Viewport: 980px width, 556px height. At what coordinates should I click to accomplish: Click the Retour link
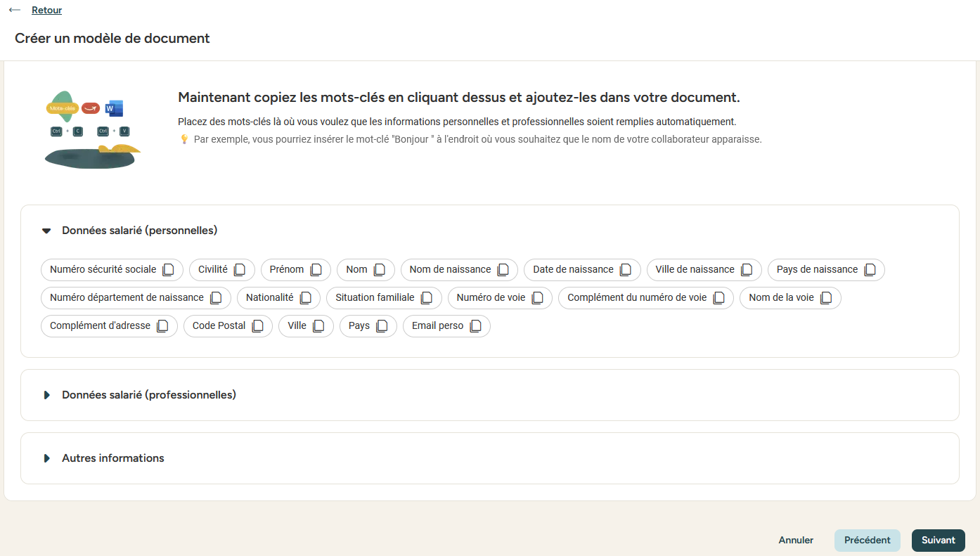pyautogui.click(x=46, y=11)
